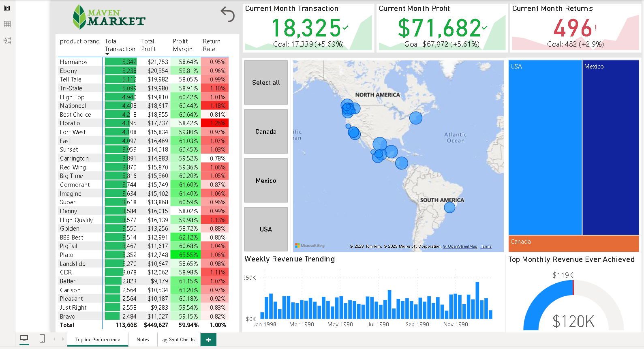Open the Model relationships view
644x349 pixels.
7,41
